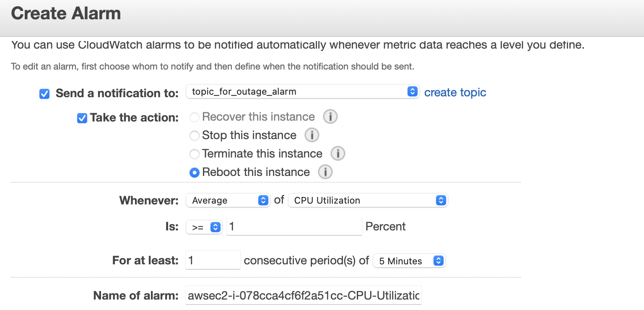Screen dimensions: 644x310
Task: Uncheck the Send a notification to checkbox
Action: click(x=44, y=94)
